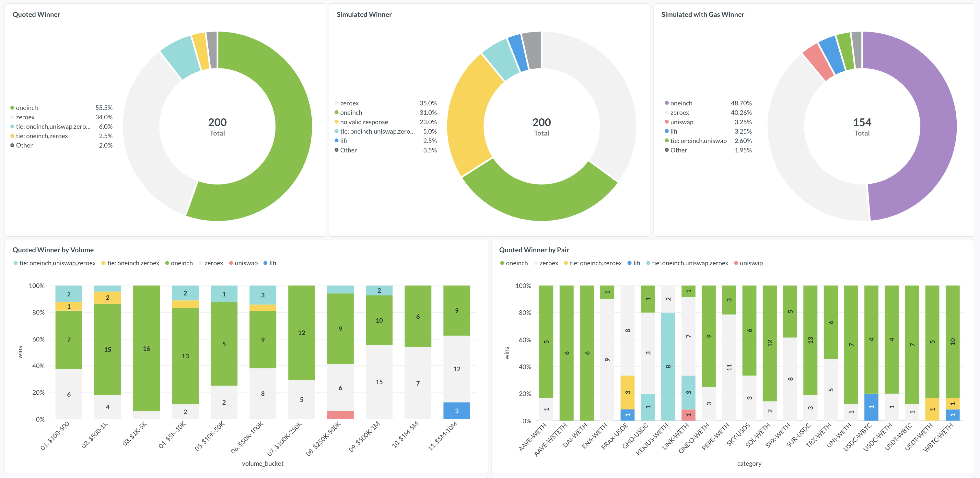Toggle zeroex legend entry in Simulated Winner donut
Image resolution: width=980 pixels, height=478 pixels.
coord(349,103)
